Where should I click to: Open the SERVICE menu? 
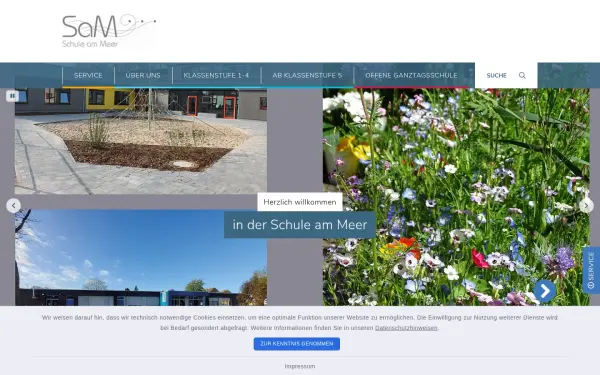tap(88, 75)
